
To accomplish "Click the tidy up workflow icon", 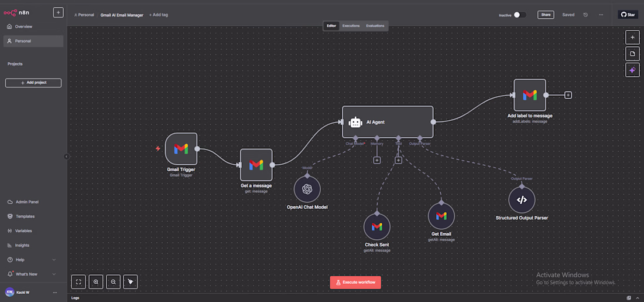I will pos(131,282).
